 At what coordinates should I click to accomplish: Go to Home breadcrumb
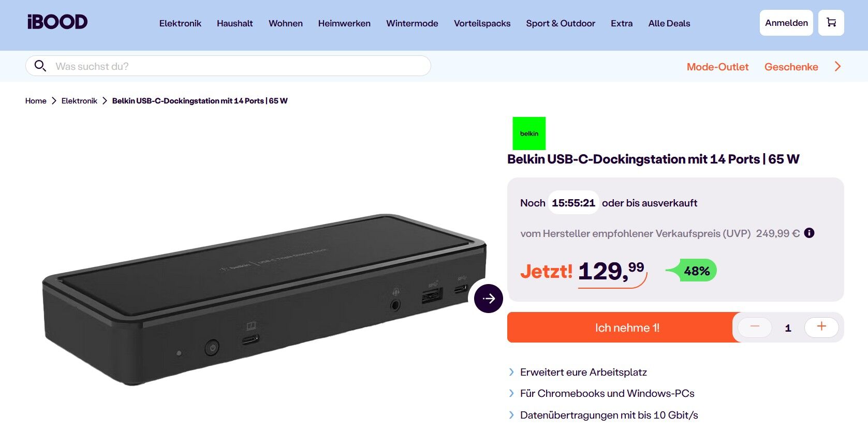coord(36,101)
